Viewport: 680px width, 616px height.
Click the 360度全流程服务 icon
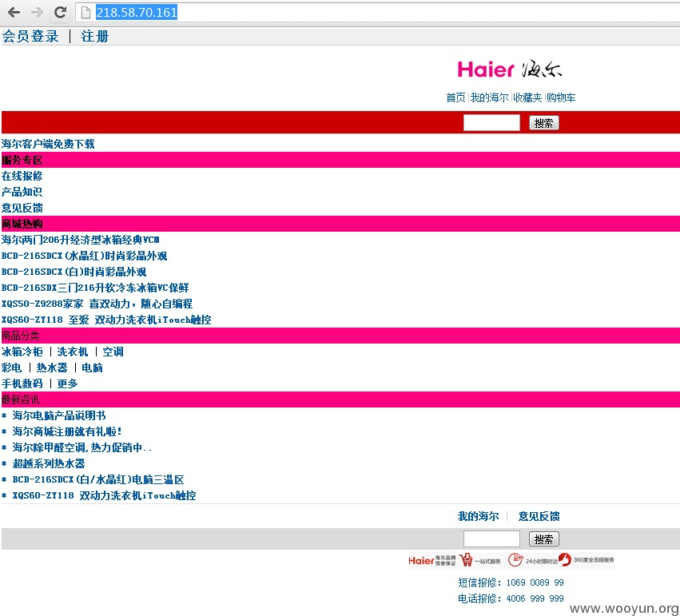(x=587, y=560)
